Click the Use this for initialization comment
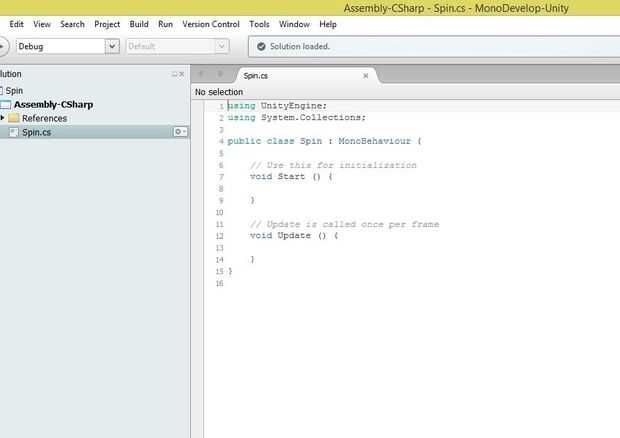Image resolution: width=620 pixels, height=438 pixels. [333, 165]
